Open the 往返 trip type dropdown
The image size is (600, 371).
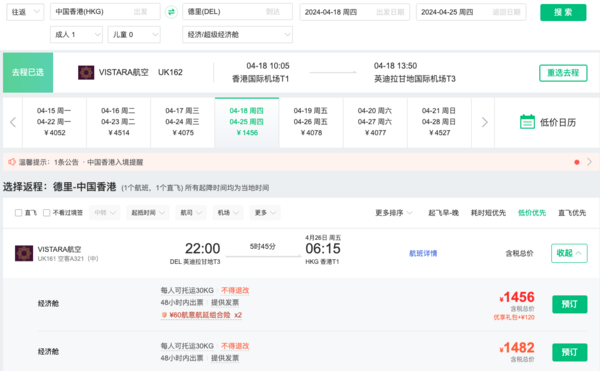25,12
